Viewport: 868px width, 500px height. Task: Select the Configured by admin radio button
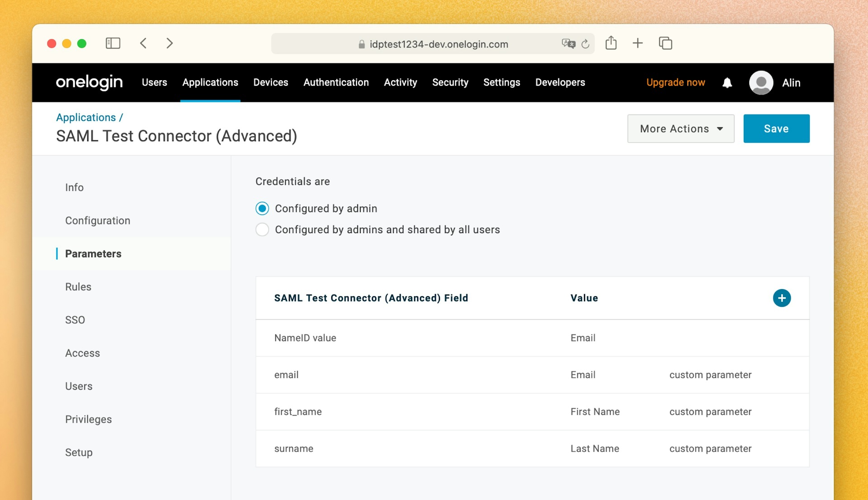tap(262, 208)
